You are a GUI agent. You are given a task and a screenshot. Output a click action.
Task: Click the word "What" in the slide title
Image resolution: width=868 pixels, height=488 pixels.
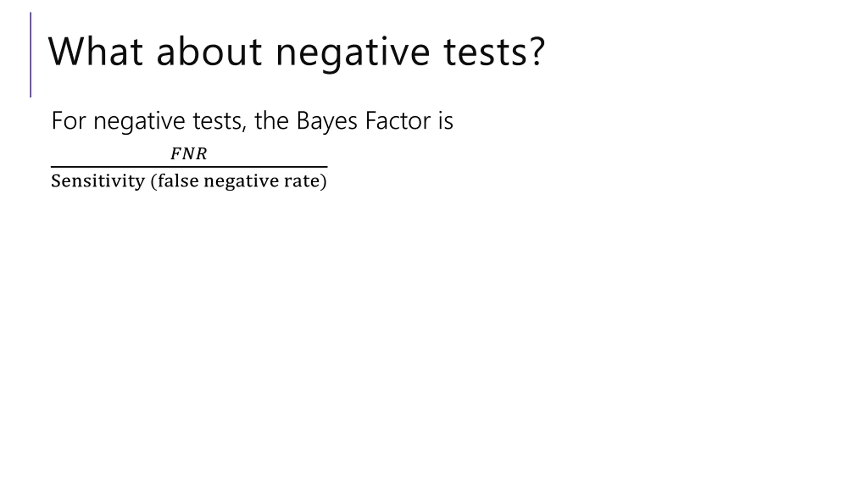pos(95,52)
